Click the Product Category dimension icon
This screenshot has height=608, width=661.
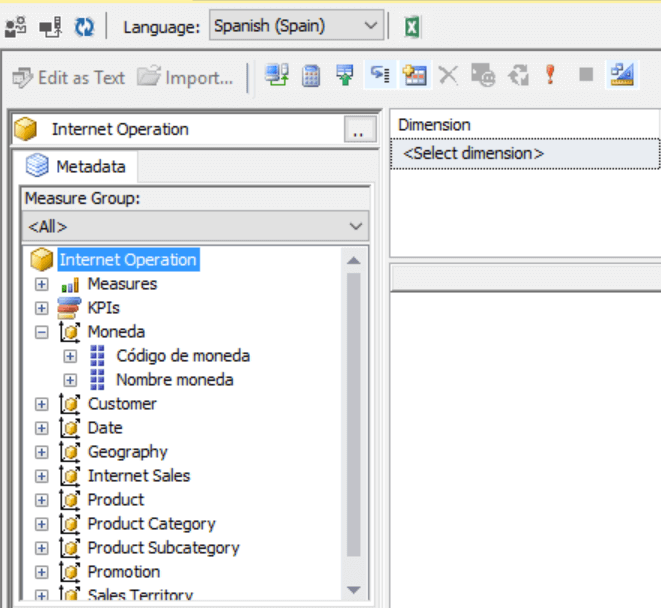(70, 524)
